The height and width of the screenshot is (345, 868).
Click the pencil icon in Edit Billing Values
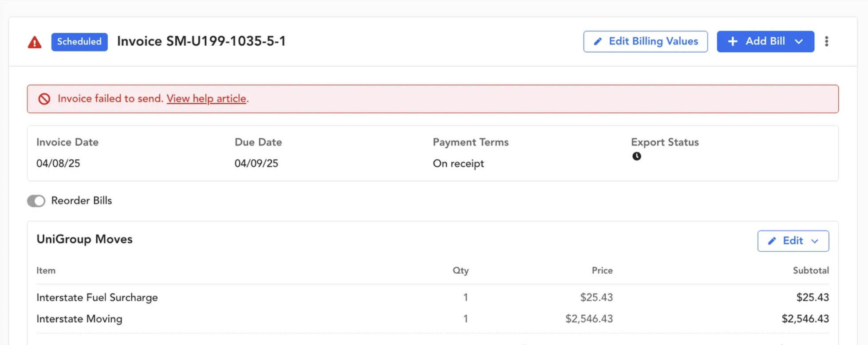coord(598,41)
